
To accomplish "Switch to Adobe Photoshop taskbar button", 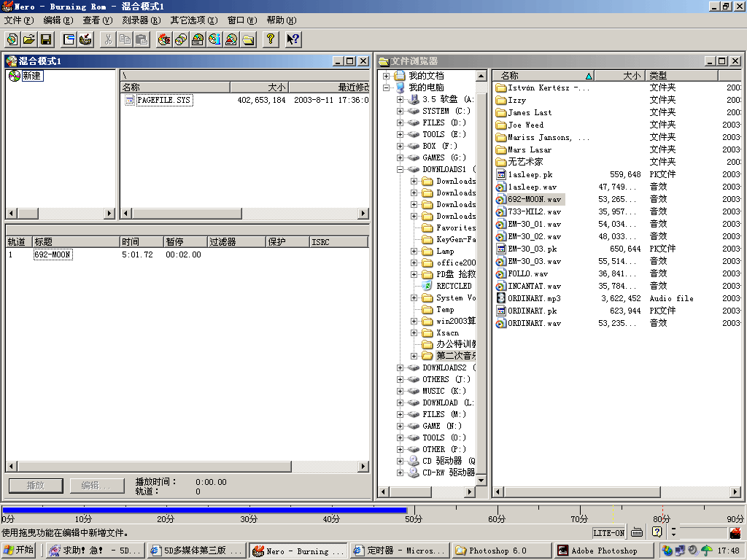I will tap(604, 551).
